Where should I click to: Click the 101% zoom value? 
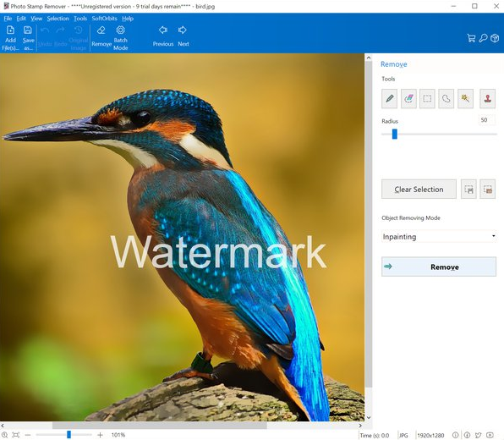(118, 435)
